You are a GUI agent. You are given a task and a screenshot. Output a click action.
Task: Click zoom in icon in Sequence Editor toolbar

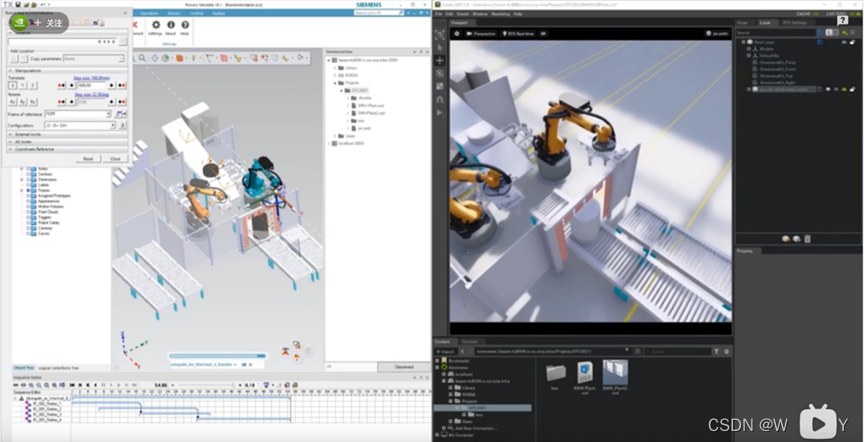tap(31, 385)
